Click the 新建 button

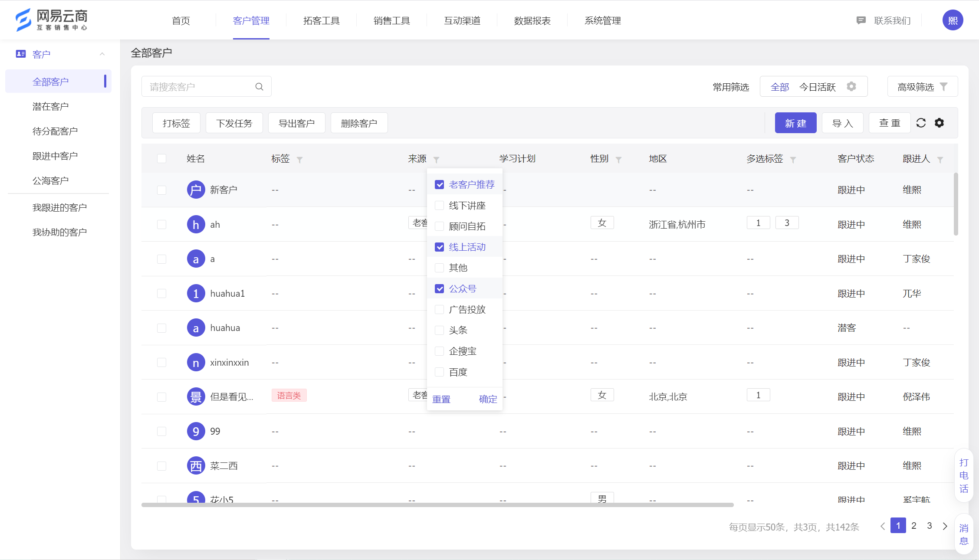coord(795,123)
